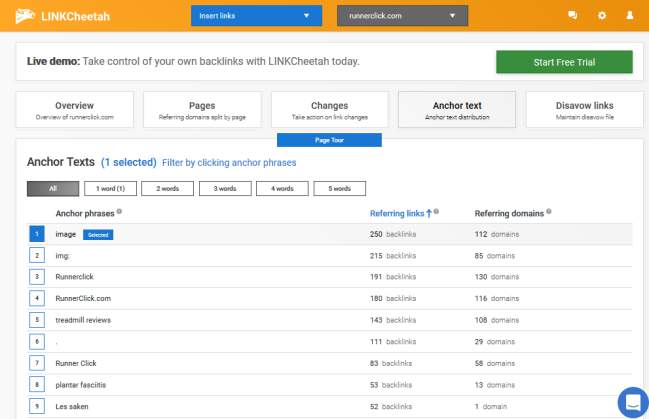649x419 pixels.
Task: Click the Start Free Trial button
Action: coord(564,62)
